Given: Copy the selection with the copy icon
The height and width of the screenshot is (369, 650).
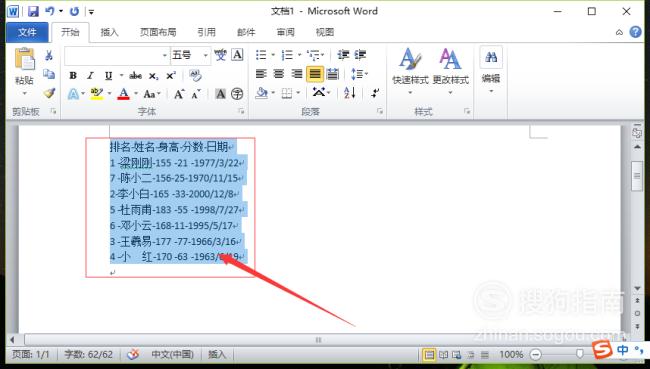Looking at the screenshot, I should pyautogui.click(x=49, y=74).
